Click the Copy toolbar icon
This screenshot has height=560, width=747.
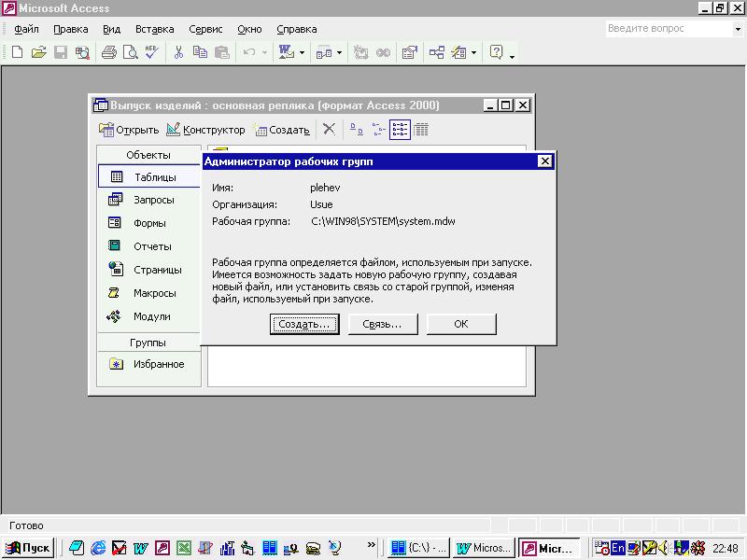pyautogui.click(x=200, y=52)
